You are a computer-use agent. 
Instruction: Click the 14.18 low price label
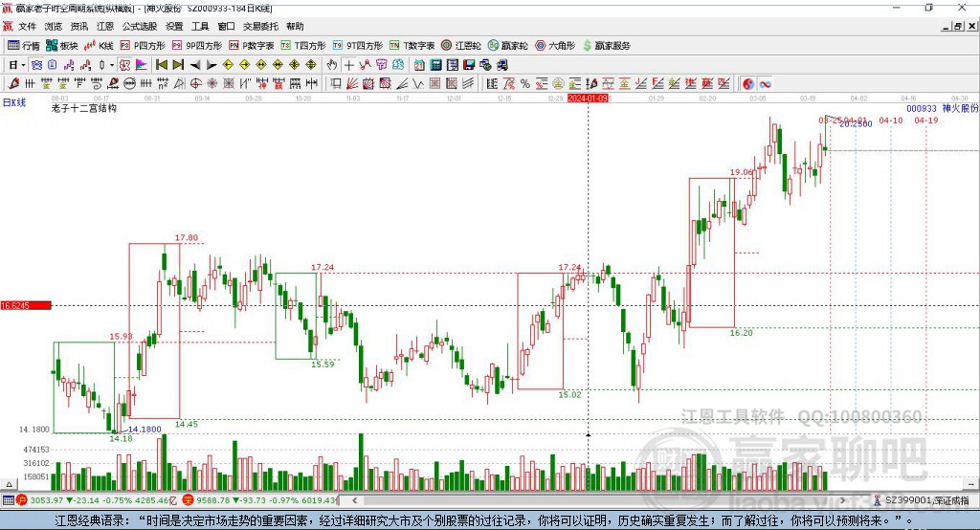[121, 438]
